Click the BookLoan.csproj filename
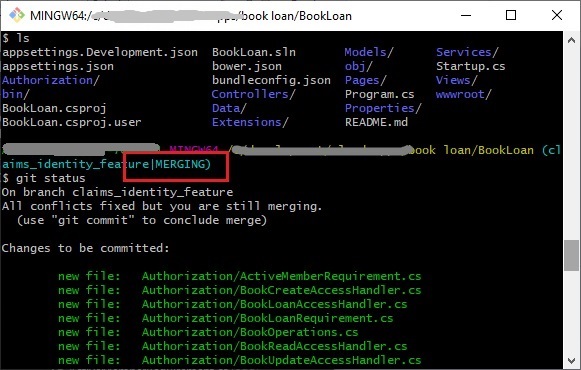581x370 pixels. coord(54,109)
